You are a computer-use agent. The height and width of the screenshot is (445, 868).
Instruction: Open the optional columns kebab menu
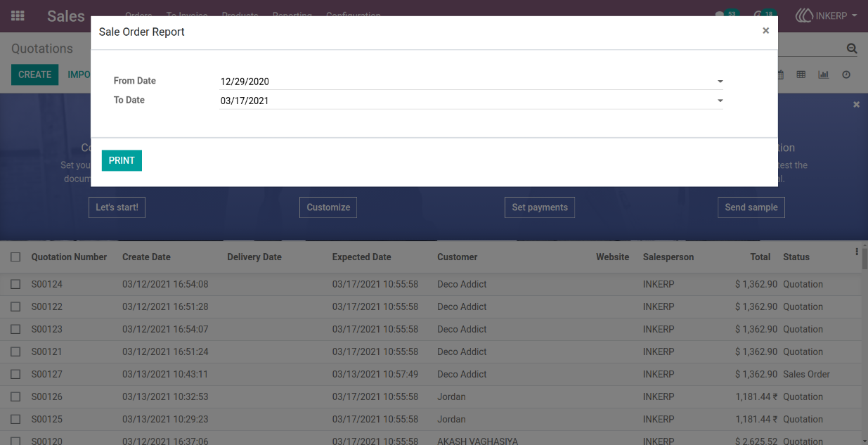pyautogui.click(x=857, y=252)
